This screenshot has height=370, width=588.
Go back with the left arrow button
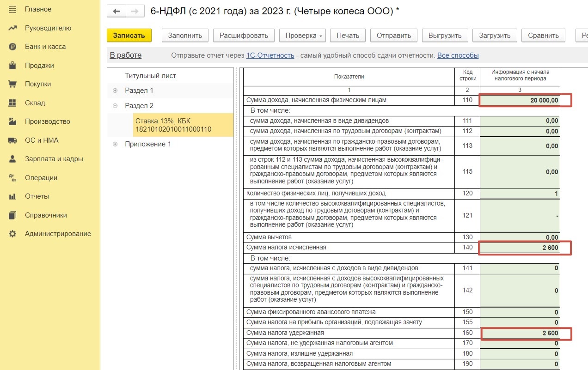pyautogui.click(x=116, y=11)
